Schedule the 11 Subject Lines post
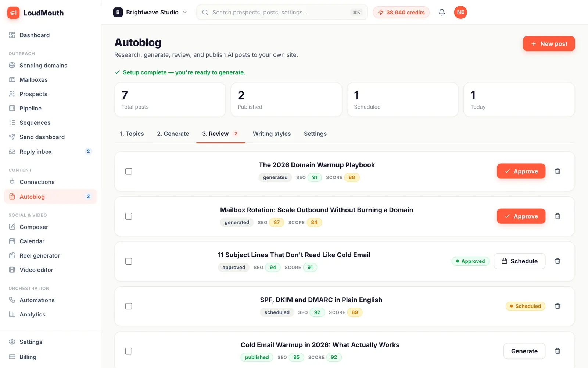588x368 pixels. (519, 261)
